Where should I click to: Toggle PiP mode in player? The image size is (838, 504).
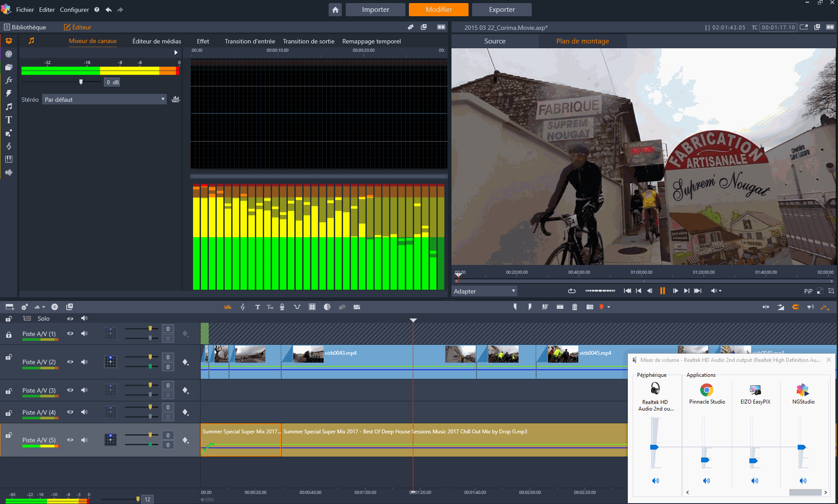coord(808,291)
